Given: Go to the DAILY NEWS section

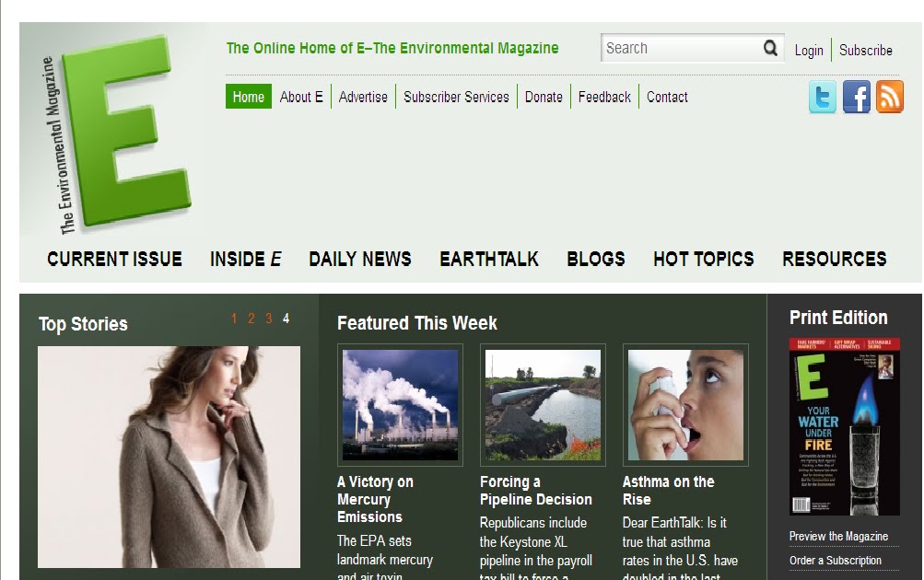Looking at the screenshot, I should click(360, 259).
